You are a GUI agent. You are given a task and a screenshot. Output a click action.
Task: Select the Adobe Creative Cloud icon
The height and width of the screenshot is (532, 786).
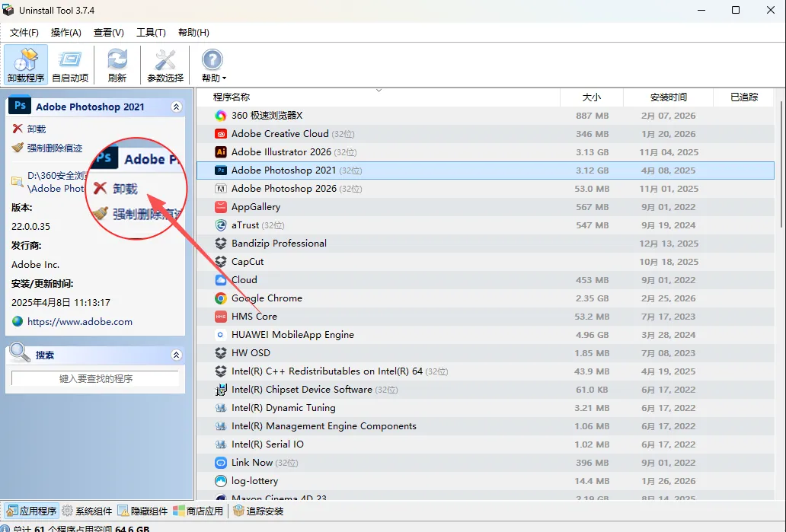tap(221, 134)
